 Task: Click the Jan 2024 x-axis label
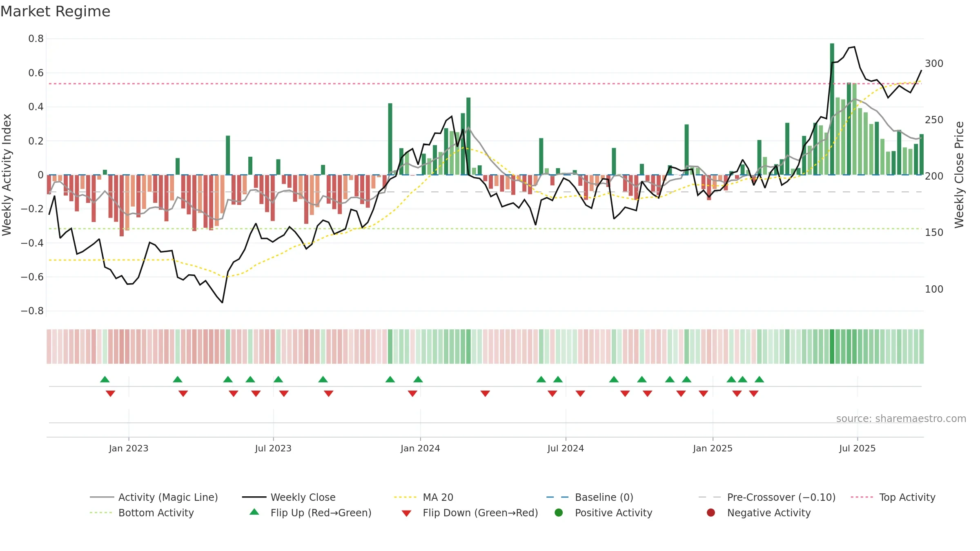(x=420, y=448)
